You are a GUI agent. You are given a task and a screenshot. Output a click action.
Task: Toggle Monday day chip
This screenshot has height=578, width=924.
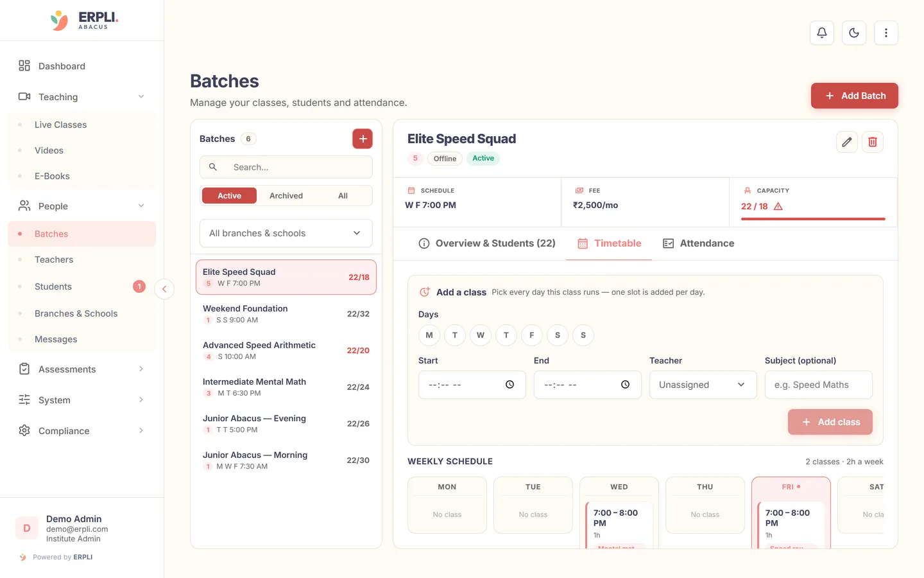click(429, 335)
